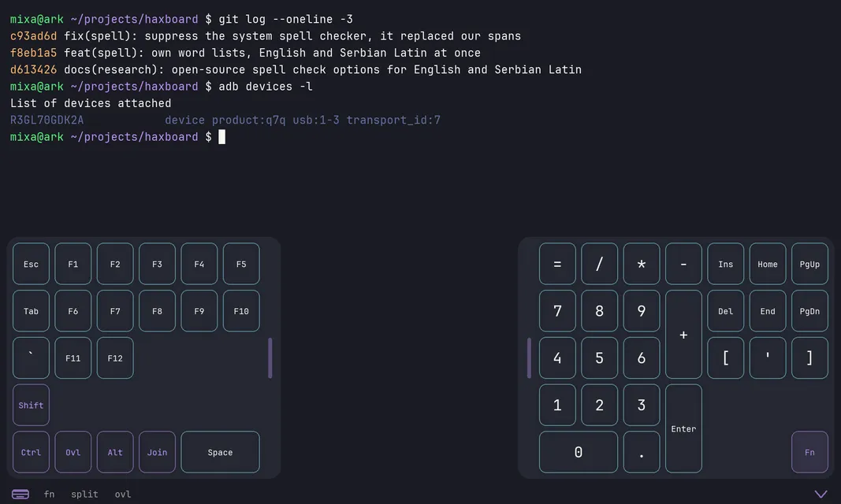Tap the End key
The width and height of the screenshot is (841, 504).
click(x=768, y=310)
